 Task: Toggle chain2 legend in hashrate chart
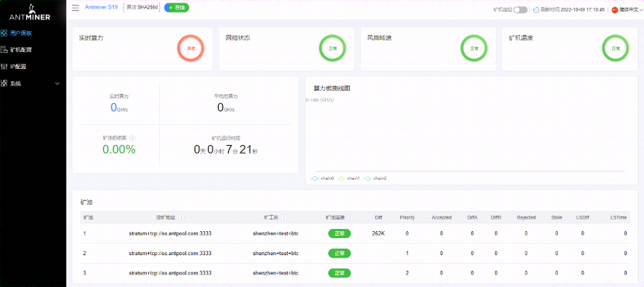click(x=375, y=178)
